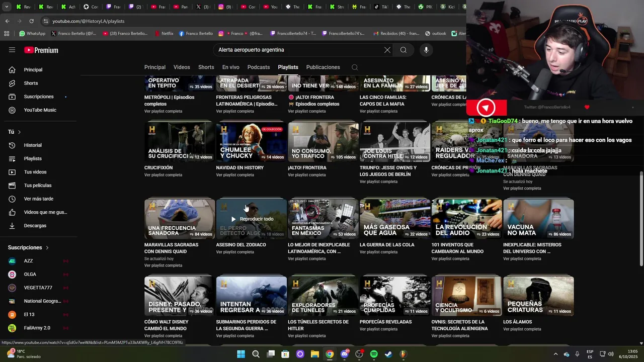Search within the channel using the magnifier icon
This screenshot has height=362, width=644.
(355, 67)
